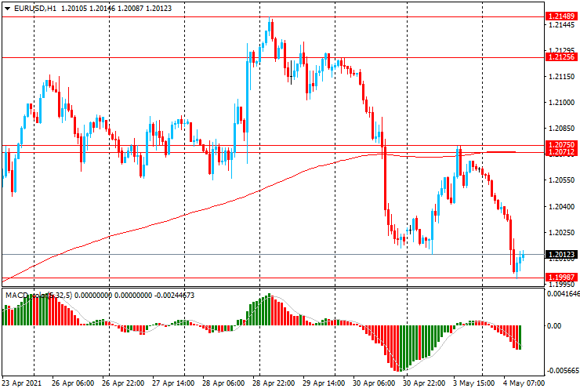The image size is (580, 392).
Task: Click the MACD scale 0.00 value
Action: pyautogui.click(x=553, y=325)
